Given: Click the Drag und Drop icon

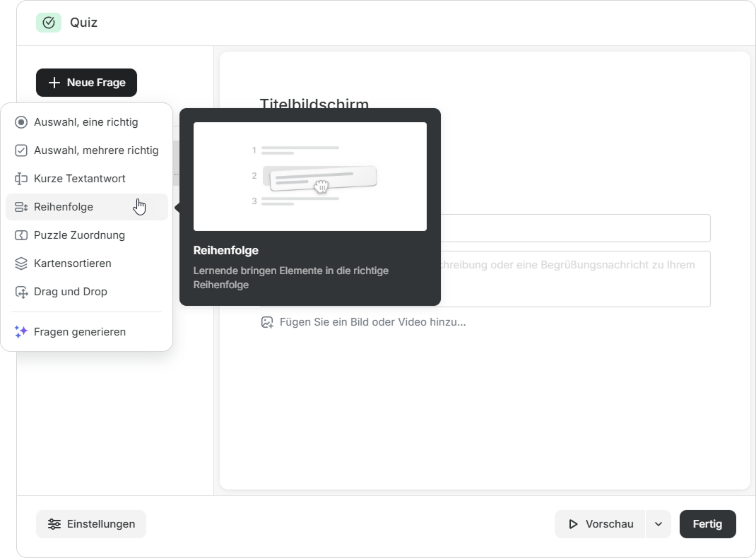Looking at the screenshot, I should pos(21,292).
